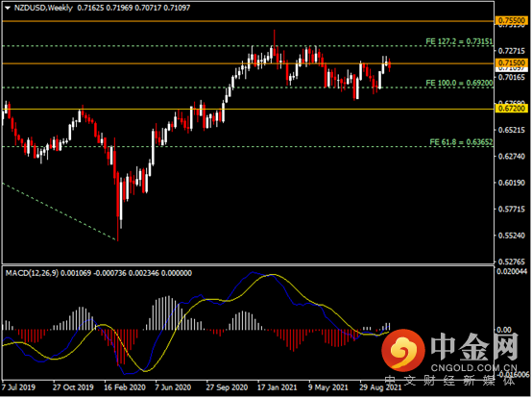Click the 7 Jun 2020 date marker
This screenshot has width=532, height=398.
click(173, 387)
